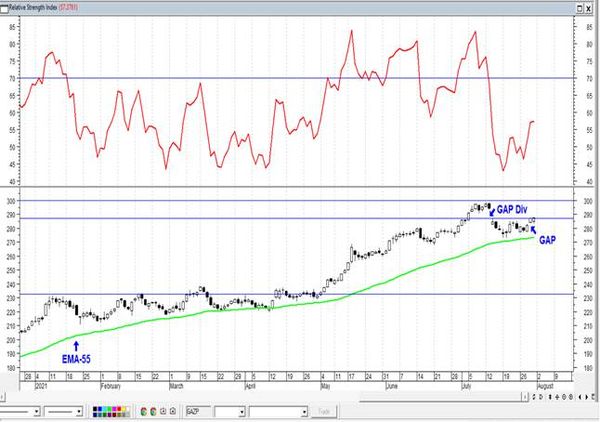Viewport: 600px width, 422px height.
Task: Click scroll left arrow near bottom-right corner
Action: (x=580, y=397)
